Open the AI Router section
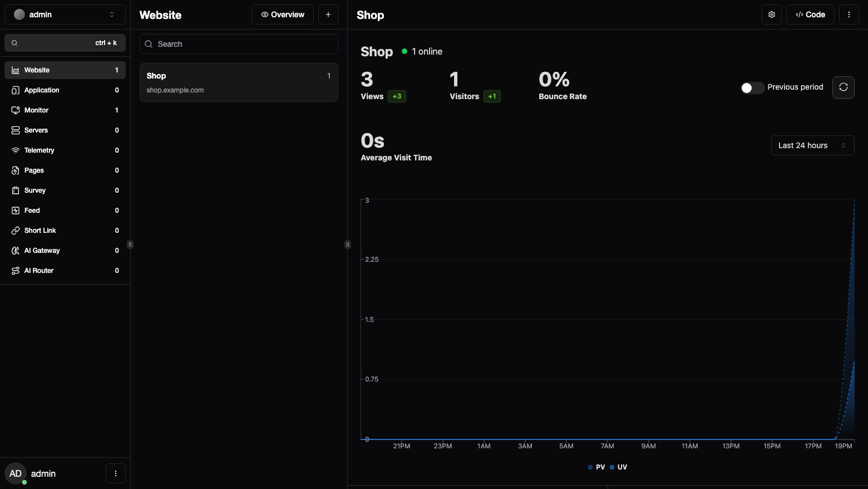This screenshot has height=489, width=868. pyautogui.click(x=65, y=271)
